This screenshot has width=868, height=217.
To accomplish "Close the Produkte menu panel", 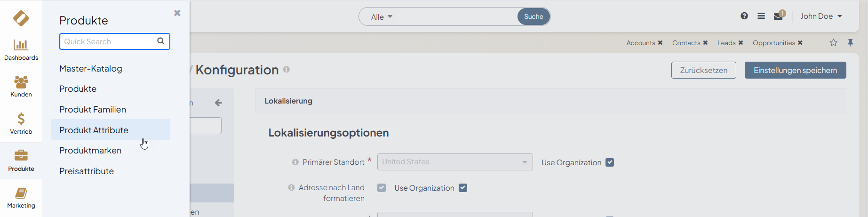I will tap(177, 13).
